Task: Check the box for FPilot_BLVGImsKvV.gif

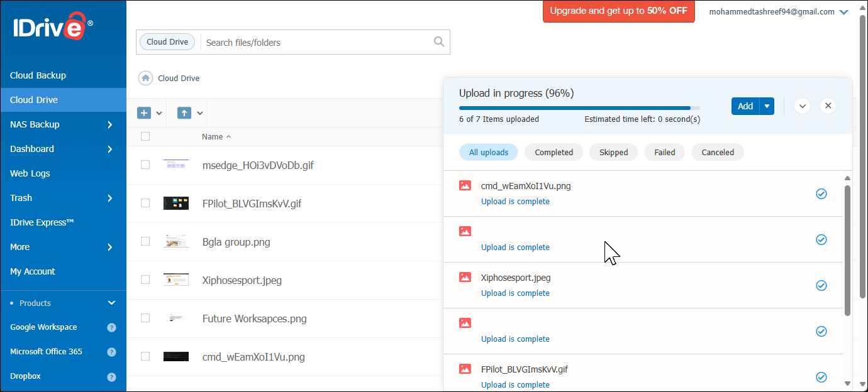Action: [x=145, y=203]
